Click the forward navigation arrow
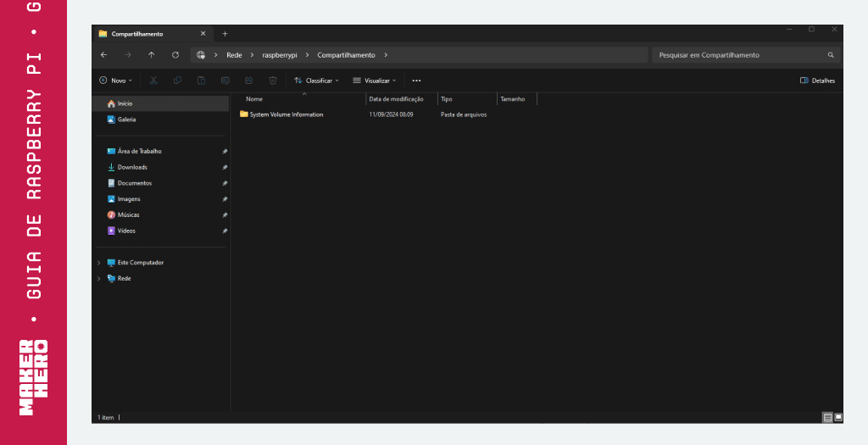Viewport: 868px width, 445px height. tap(128, 55)
